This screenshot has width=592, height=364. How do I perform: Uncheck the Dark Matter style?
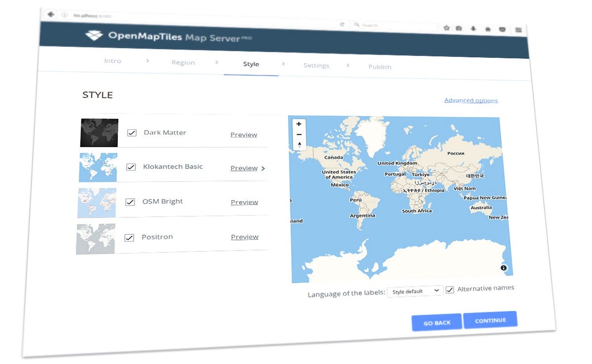[x=131, y=132]
